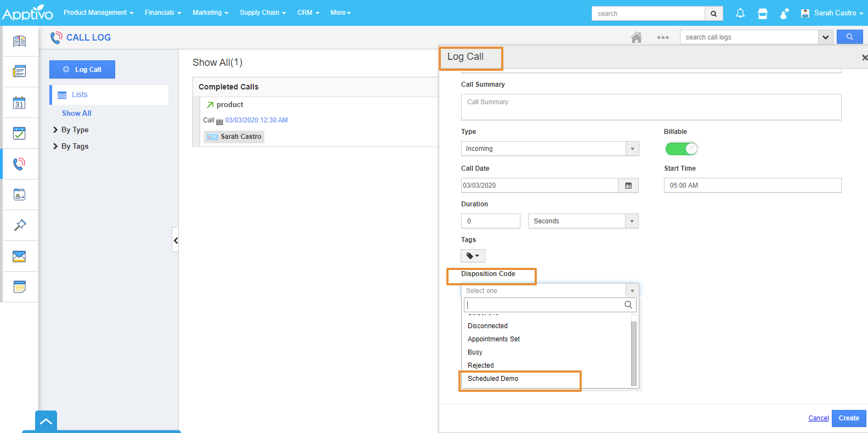Click the blue Log Call button

click(82, 70)
